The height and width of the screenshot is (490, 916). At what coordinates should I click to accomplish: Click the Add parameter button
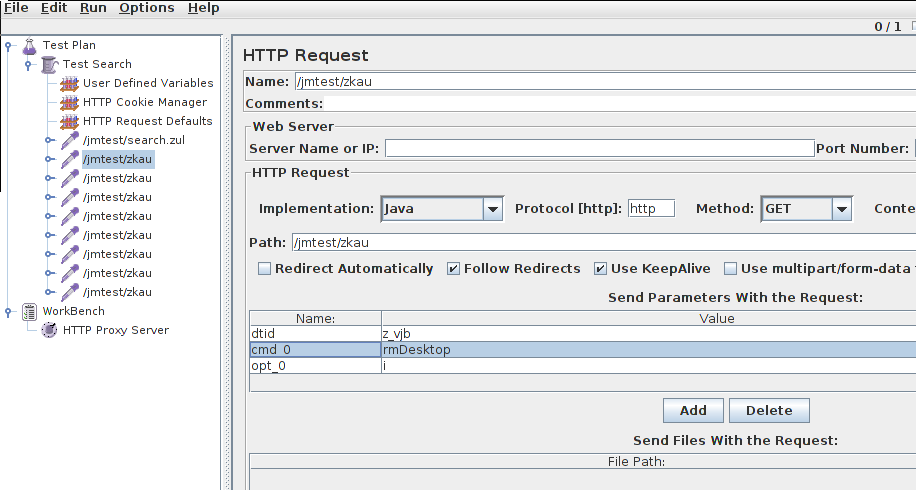point(693,411)
